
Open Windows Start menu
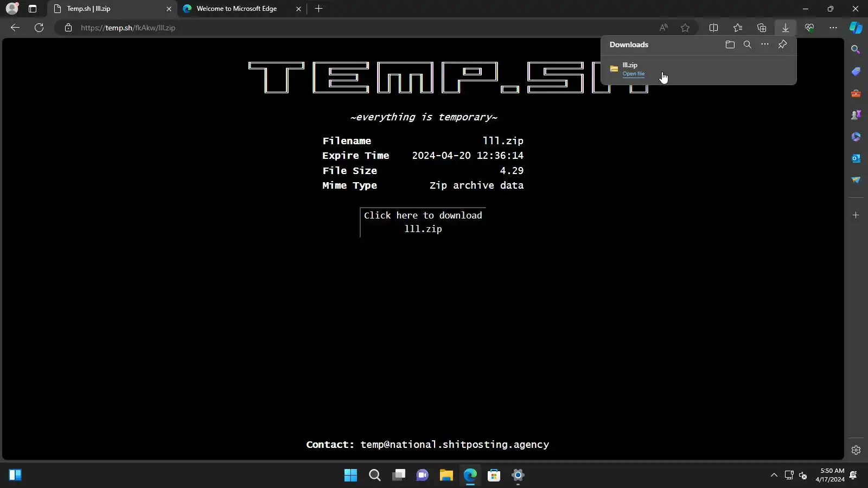[x=350, y=476]
